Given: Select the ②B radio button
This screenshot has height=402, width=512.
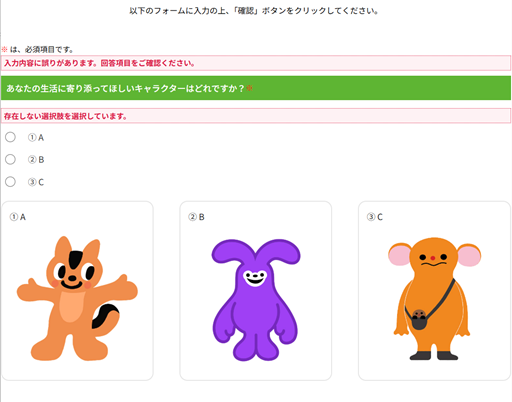Looking at the screenshot, I should (10, 159).
